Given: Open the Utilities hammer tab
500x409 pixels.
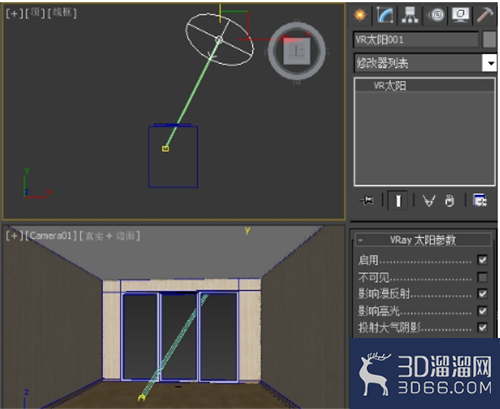Looking at the screenshot, I should [x=485, y=15].
